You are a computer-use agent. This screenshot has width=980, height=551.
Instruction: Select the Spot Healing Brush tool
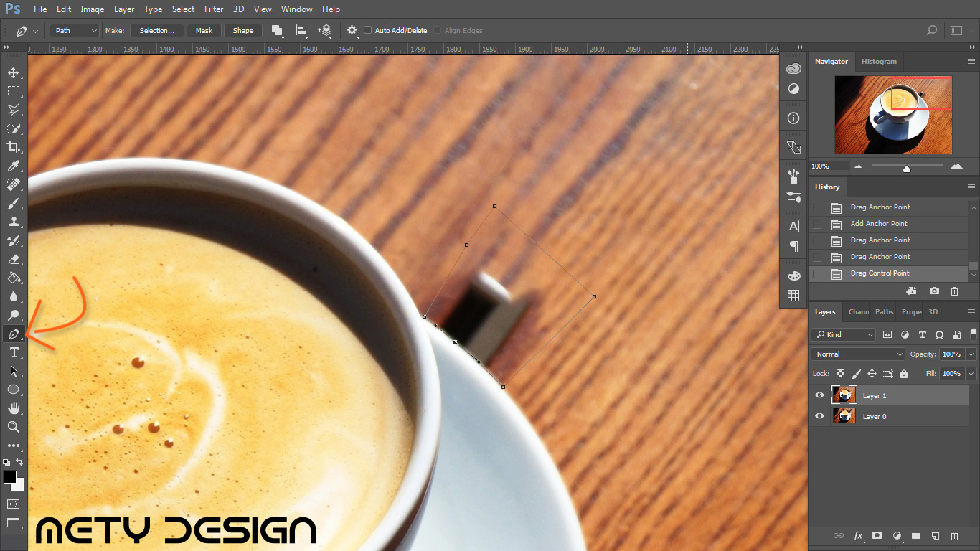click(x=14, y=184)
